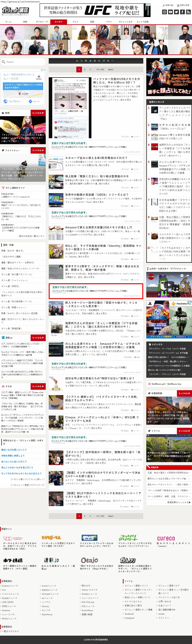Open the デジタル・IT nav tab
Viewport: 192px width, 644px height.
tap(42, 22)
